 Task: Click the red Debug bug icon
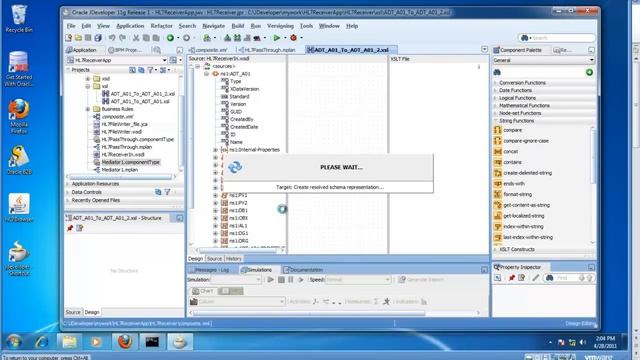(x=293, y=38)
